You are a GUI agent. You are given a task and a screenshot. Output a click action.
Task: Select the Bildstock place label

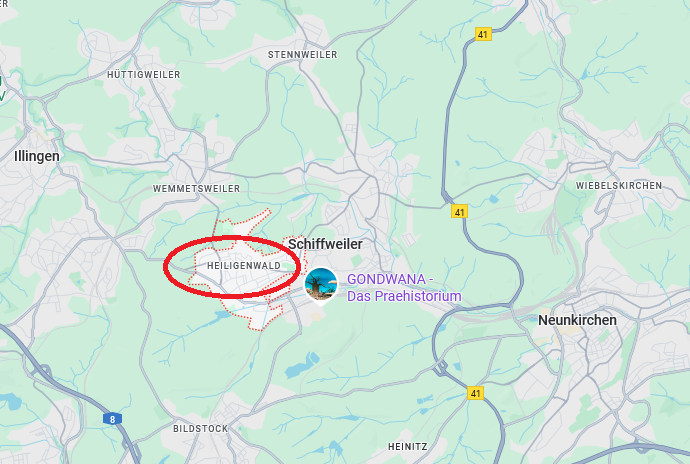(200, 429)
